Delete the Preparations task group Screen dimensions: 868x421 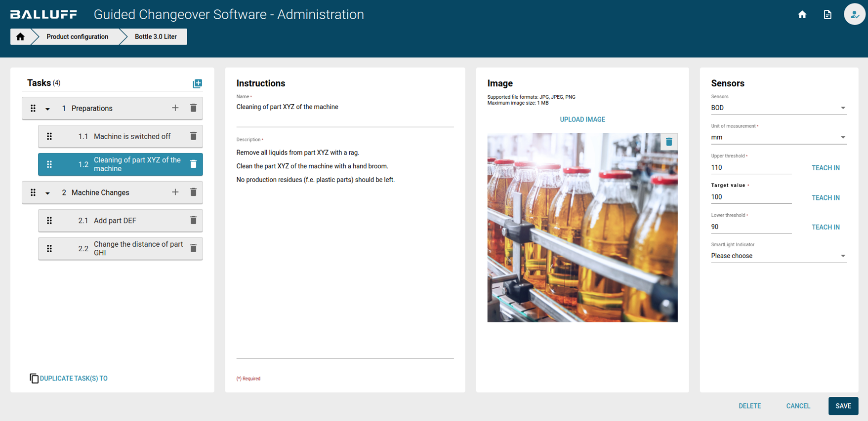193,108
